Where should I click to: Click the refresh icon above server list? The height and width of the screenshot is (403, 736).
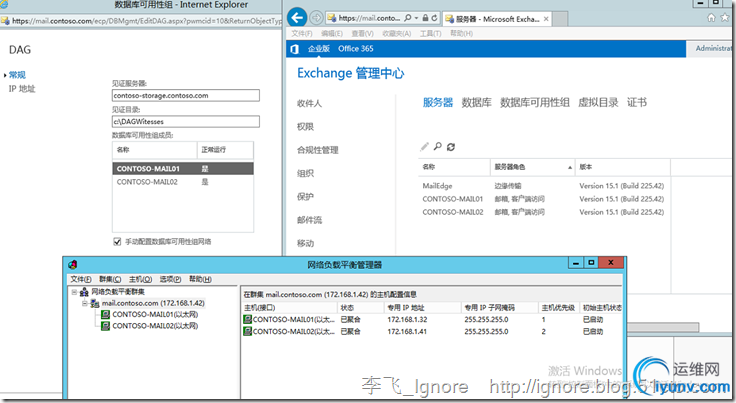coord(451,147)
